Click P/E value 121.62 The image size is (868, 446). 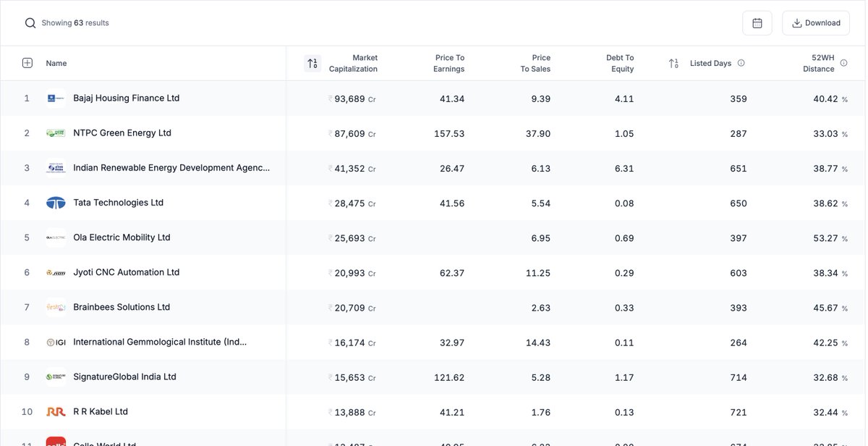tap(450, 376)
